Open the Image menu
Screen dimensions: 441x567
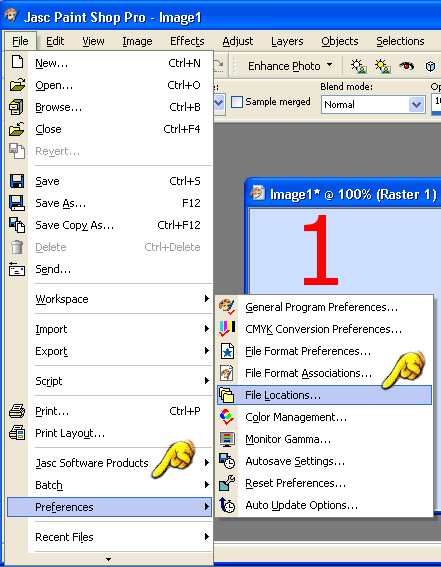[137, 41]
